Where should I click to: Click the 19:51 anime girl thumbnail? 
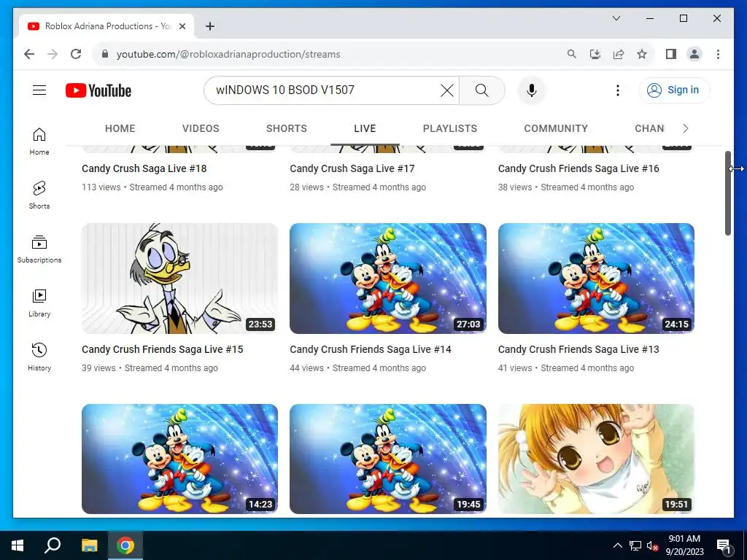pos(596,459)
